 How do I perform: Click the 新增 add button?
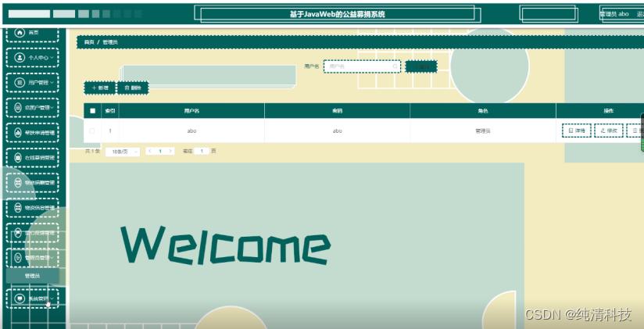click(x=100, y=88)
